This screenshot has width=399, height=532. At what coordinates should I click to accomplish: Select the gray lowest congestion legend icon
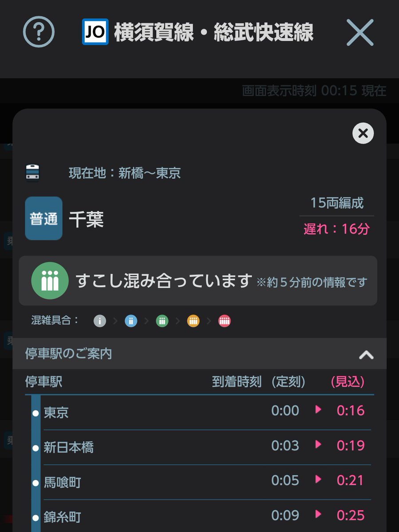100,321
